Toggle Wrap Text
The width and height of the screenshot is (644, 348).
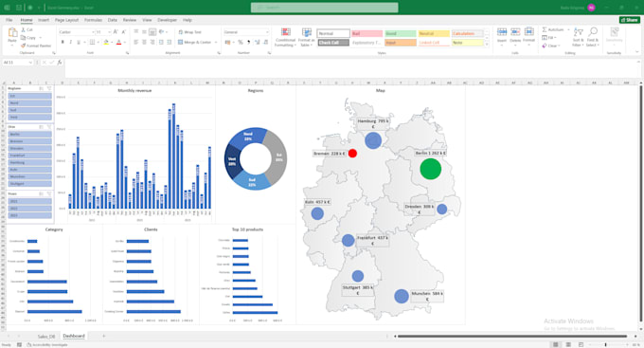(189, 32)
